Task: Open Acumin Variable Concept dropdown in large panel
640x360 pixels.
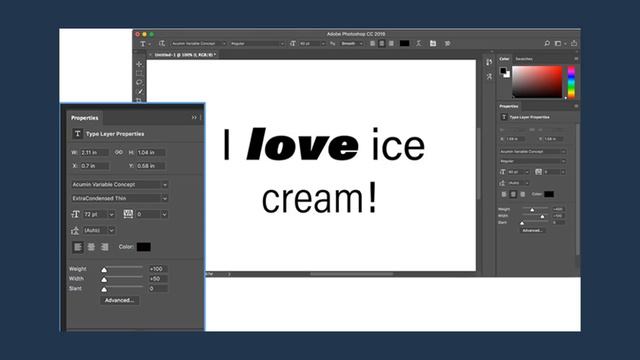Action: pyautogui.click(x=120, y=184)
